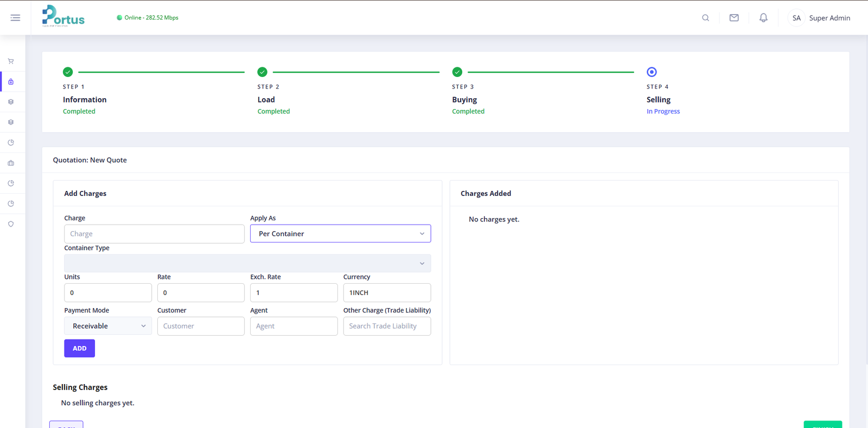
Task: Open the hamburger menu
Action: pyautogui.click(x=15, y=18)
